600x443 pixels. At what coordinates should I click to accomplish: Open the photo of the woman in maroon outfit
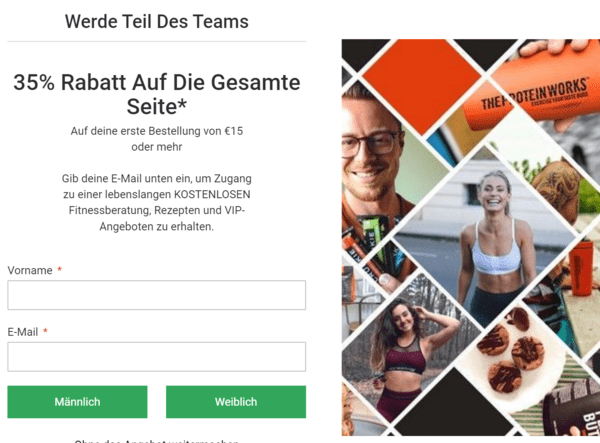[x=404, y=356]
